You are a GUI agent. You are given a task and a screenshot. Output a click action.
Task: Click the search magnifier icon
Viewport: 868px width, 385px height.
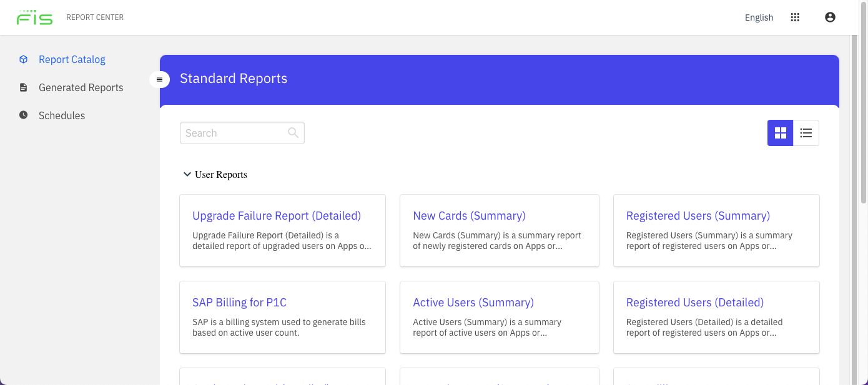coord(293,132)
